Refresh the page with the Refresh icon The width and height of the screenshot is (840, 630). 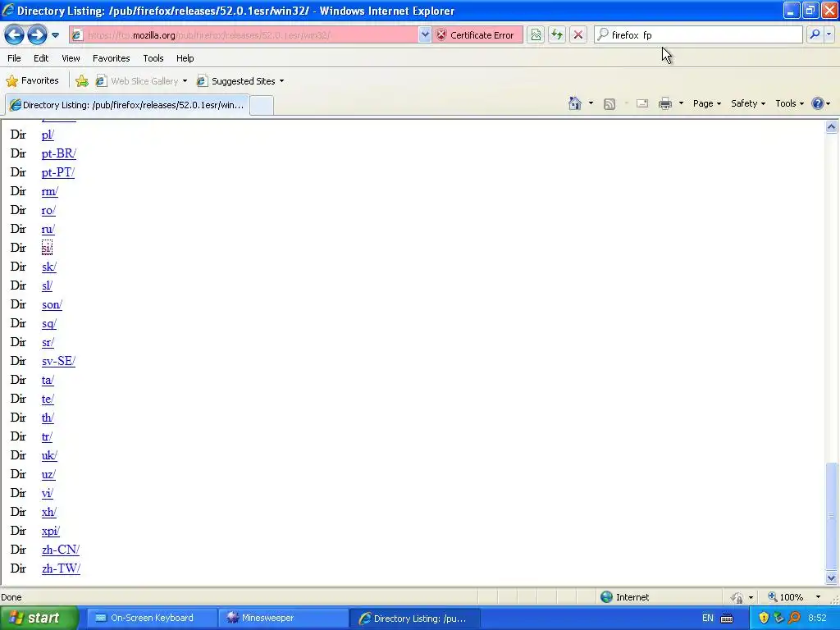[x=557, y=35]
